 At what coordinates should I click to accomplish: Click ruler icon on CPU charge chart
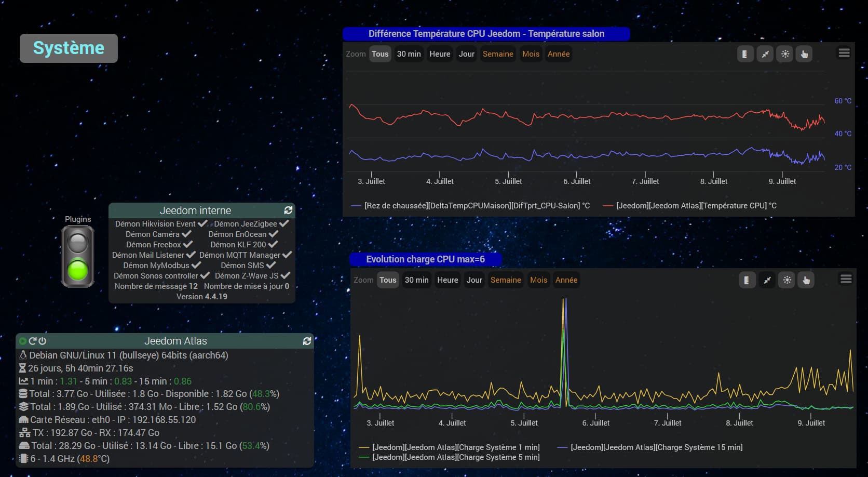pos(747,280)
